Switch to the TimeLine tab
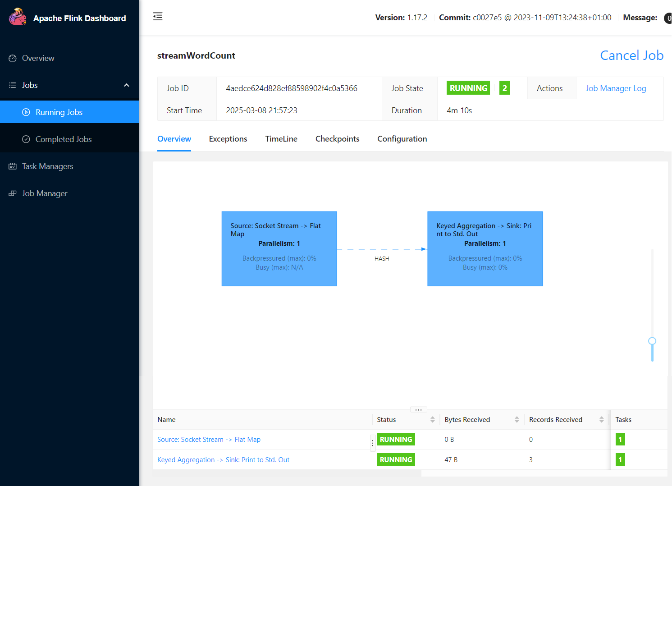The image size is (672, 624). (x=281, y=139)
